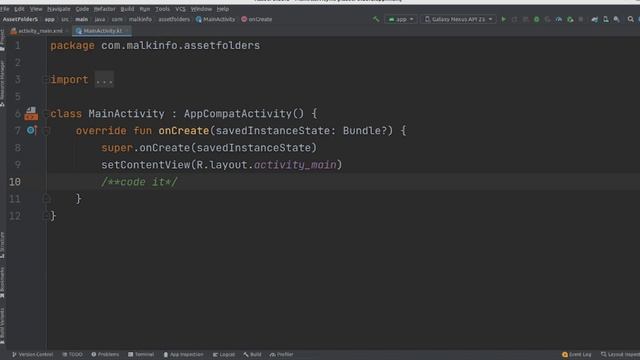Click the related XML file gutter icon on line 6
Viewport: 640px width, 360px height.
[x=31, y=113]
